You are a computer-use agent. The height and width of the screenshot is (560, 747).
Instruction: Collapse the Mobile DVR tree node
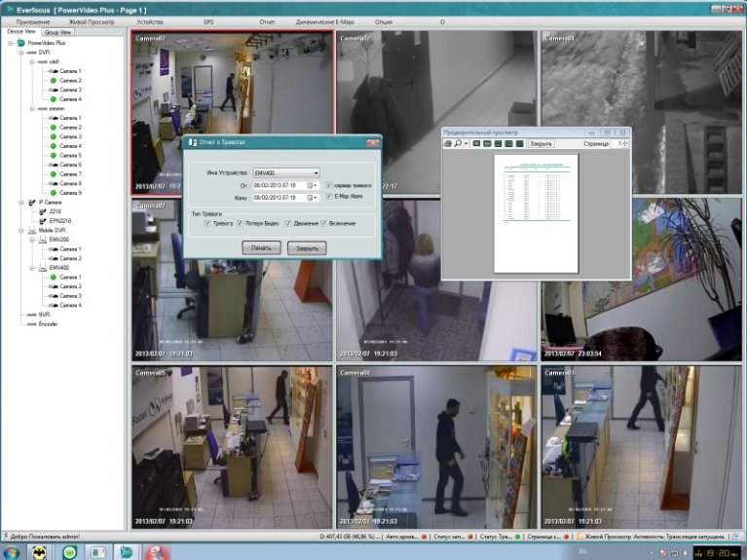click(21, 231)
